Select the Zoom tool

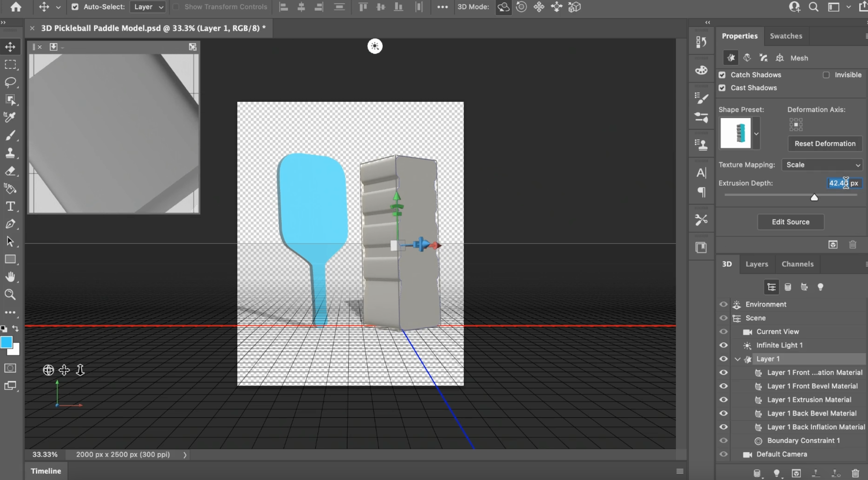[10, 295]
